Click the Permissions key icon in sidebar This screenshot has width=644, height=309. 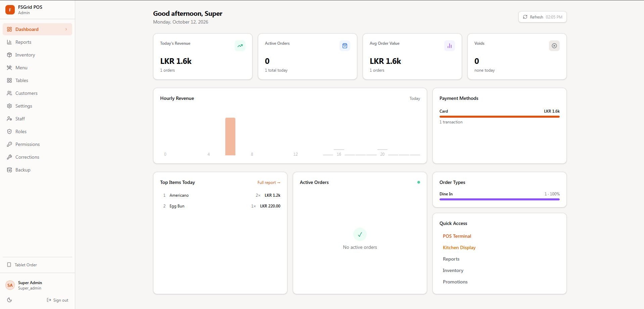[9, 144]
